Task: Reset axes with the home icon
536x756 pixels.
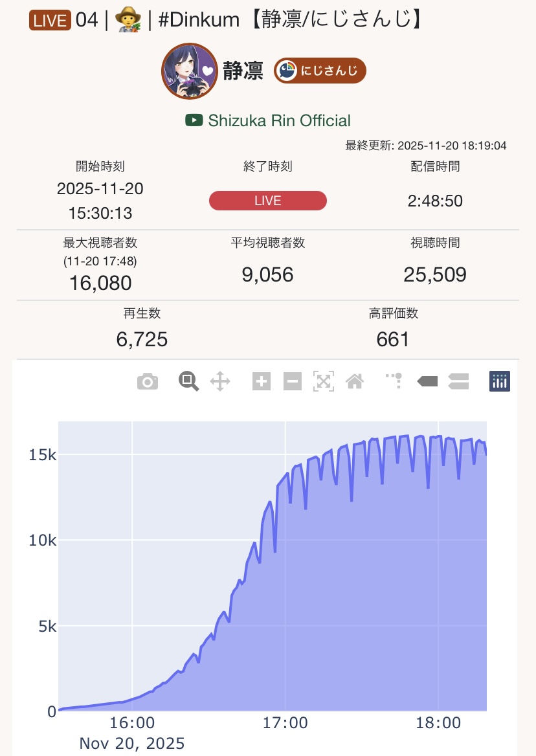Action: 354,382
